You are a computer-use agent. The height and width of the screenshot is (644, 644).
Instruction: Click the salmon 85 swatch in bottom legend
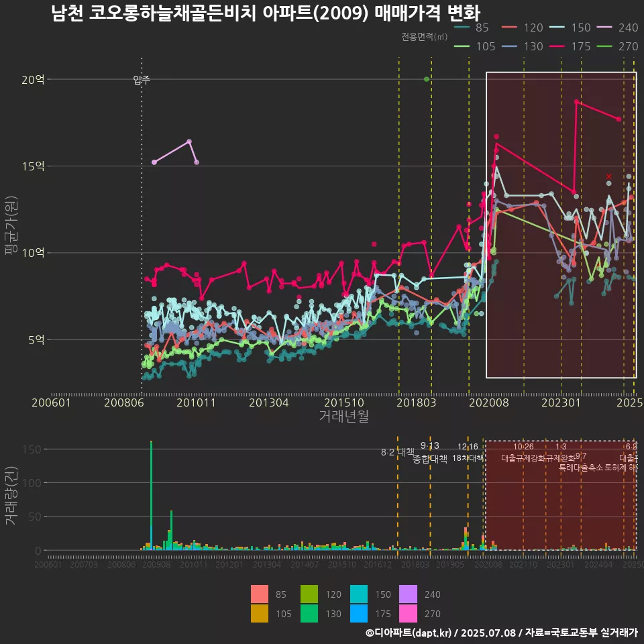pyautogui.click(x=260, y=594)
